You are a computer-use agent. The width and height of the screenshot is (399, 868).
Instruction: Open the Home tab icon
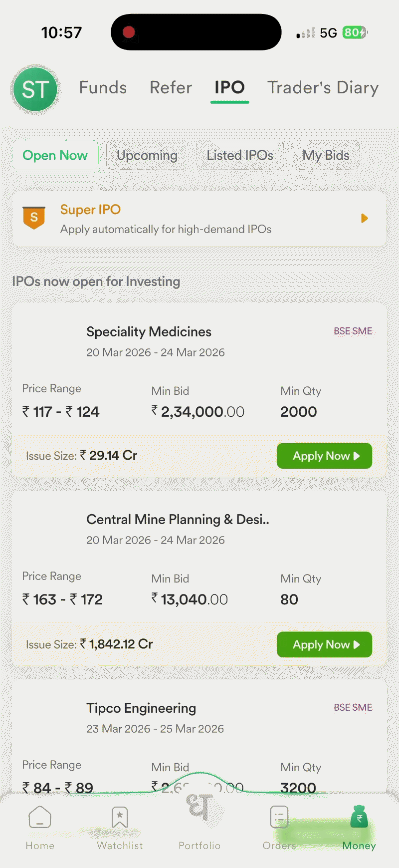40,818
